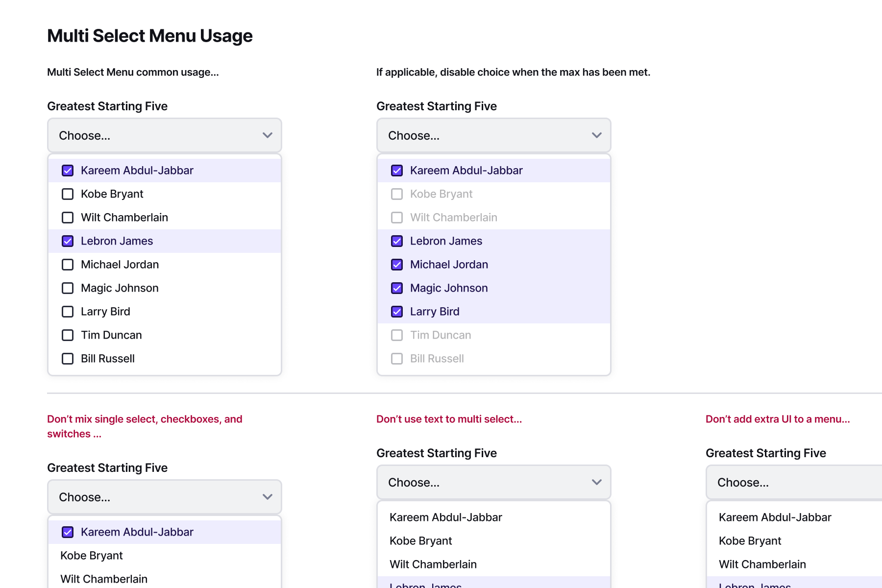Screen dimensions: 882x588
Task: Click disabled Tim Duncan in the max-met menu
Action: pyautogui.click(x=494, y=335)
